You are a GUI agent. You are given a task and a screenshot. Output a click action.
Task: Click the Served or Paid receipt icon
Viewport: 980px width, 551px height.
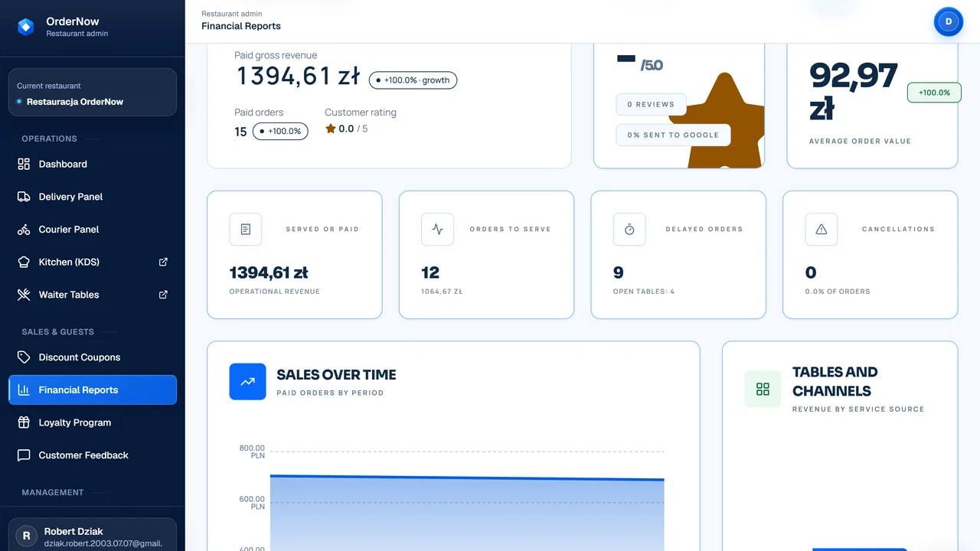[x=246, y=230]
